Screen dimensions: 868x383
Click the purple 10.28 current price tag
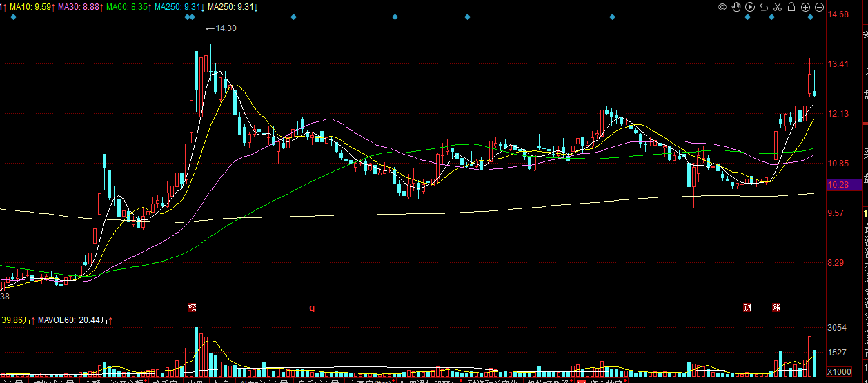tap(844, 185)
